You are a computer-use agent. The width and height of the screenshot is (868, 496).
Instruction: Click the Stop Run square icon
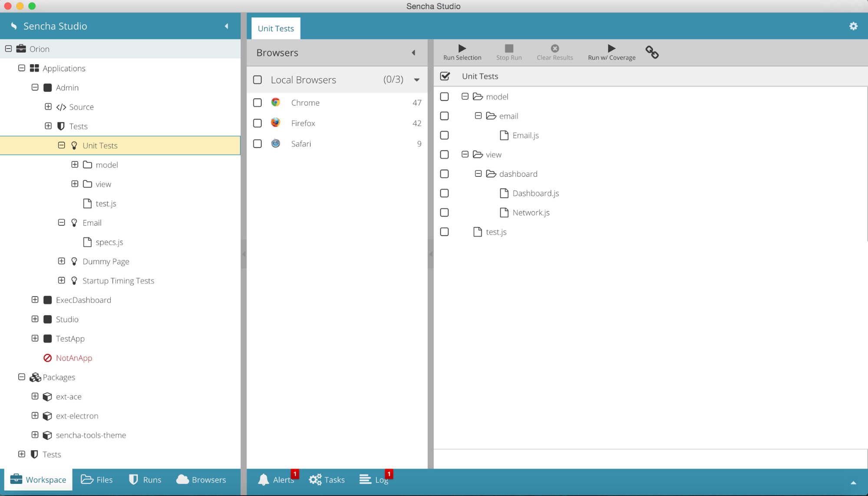coord(509,48)
